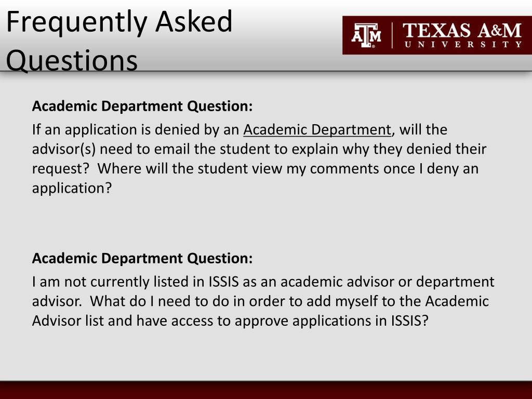
Task: Click the word Questions in the title
Action: tap(72, 60)
